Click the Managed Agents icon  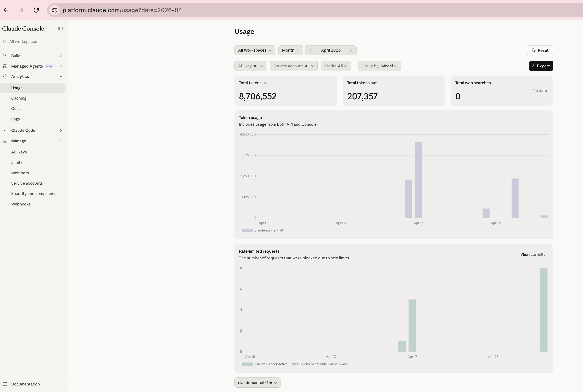click(x=5, y=66)
